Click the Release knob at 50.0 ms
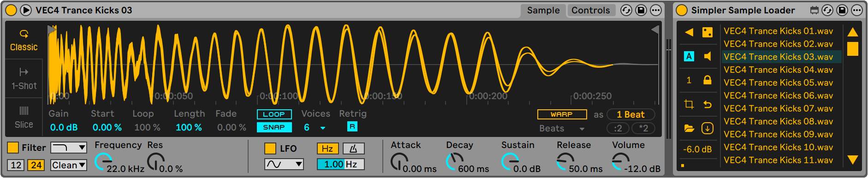The height and width of the screenshot is (178, 868). point(565,162)
